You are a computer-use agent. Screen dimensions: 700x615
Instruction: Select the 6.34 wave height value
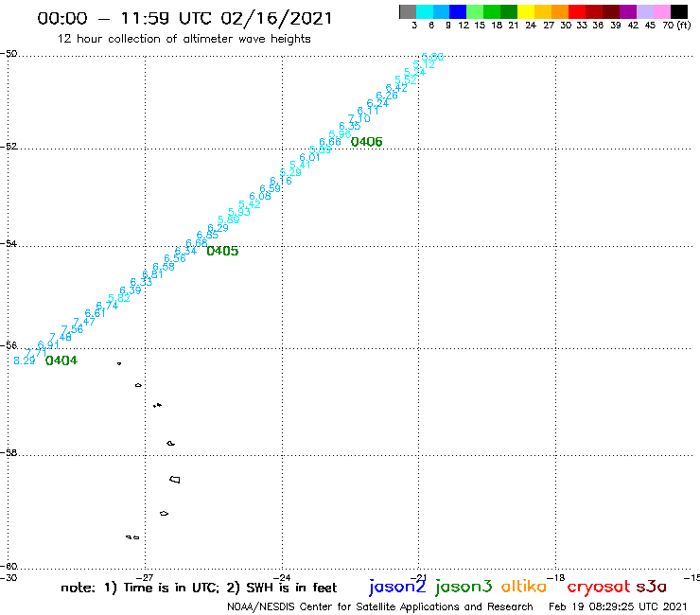(x=185, y=251)
